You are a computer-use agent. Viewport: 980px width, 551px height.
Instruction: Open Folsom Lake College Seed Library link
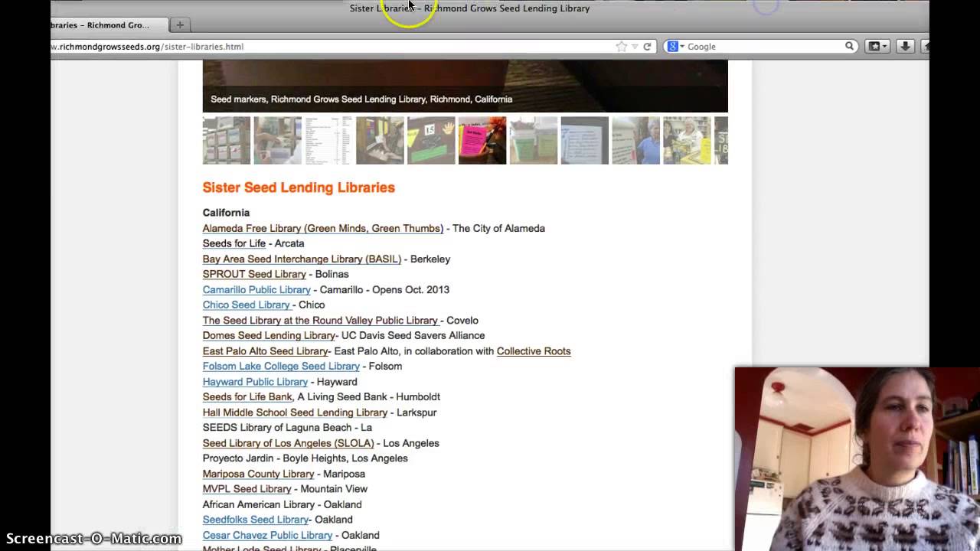tap(281, 366)
